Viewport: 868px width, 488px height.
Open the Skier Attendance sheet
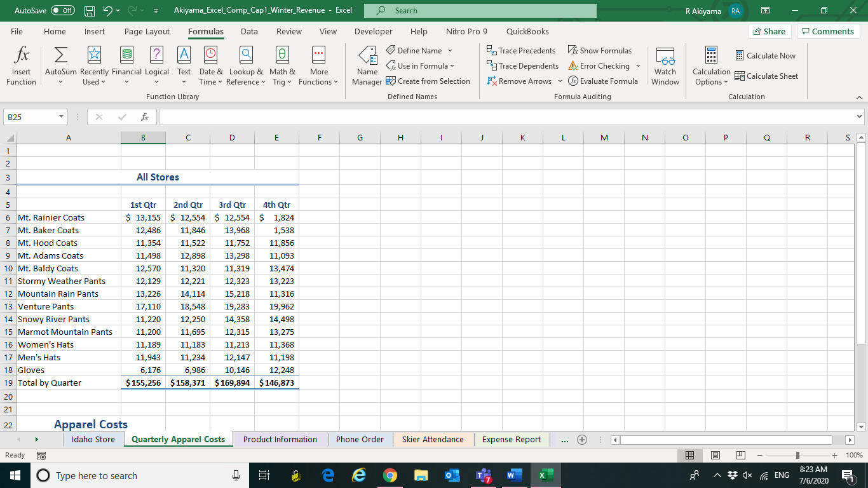tap(433, 439)
